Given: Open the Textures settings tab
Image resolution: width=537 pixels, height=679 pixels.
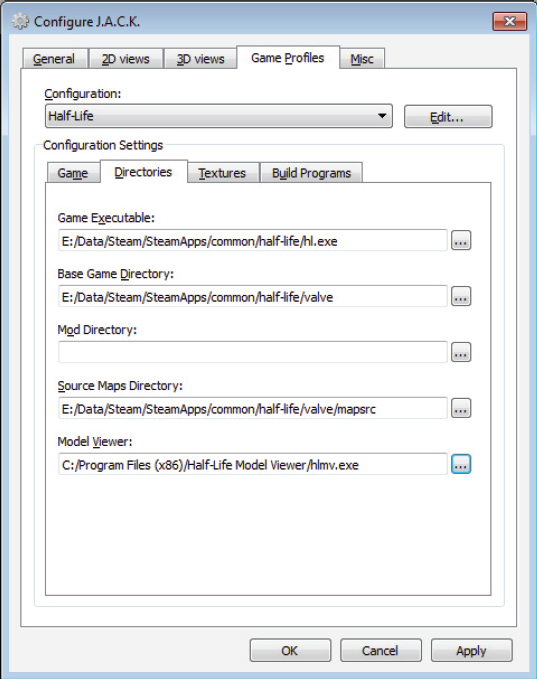Looking at the screenshot, I should coord(222,173).
